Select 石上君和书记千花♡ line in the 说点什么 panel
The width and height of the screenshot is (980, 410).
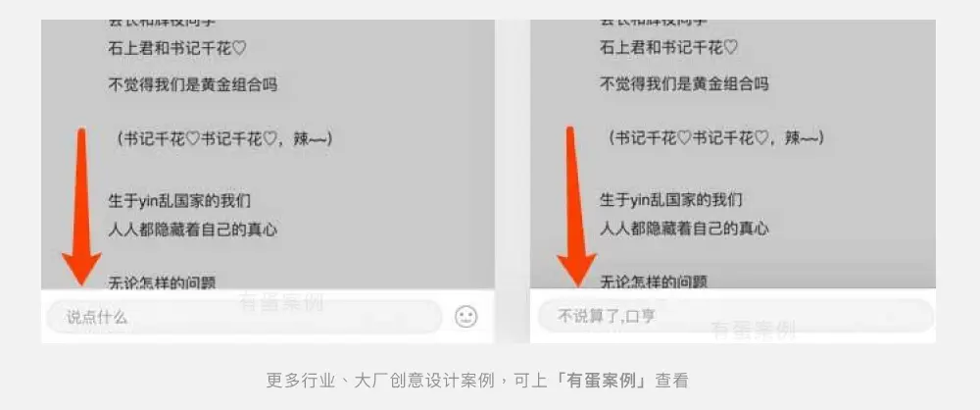click(177, 48)
